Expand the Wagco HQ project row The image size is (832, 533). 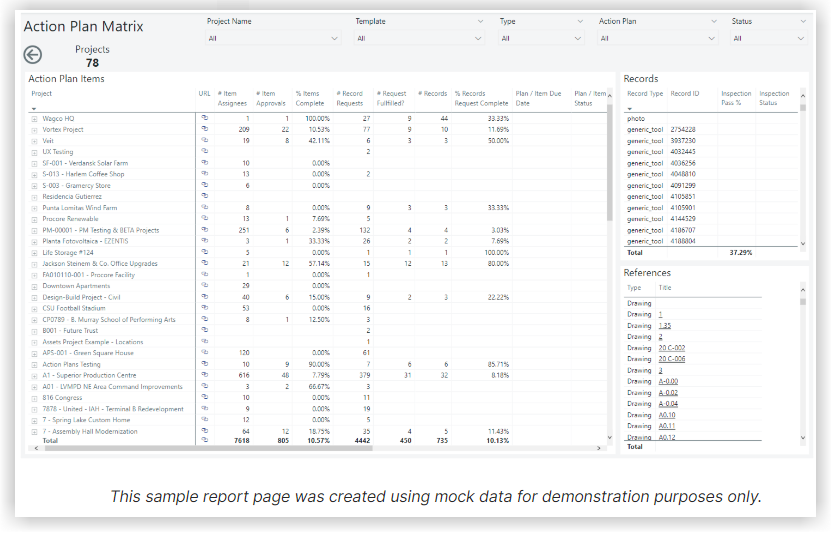pyautogui.click(x=34, y=119)
